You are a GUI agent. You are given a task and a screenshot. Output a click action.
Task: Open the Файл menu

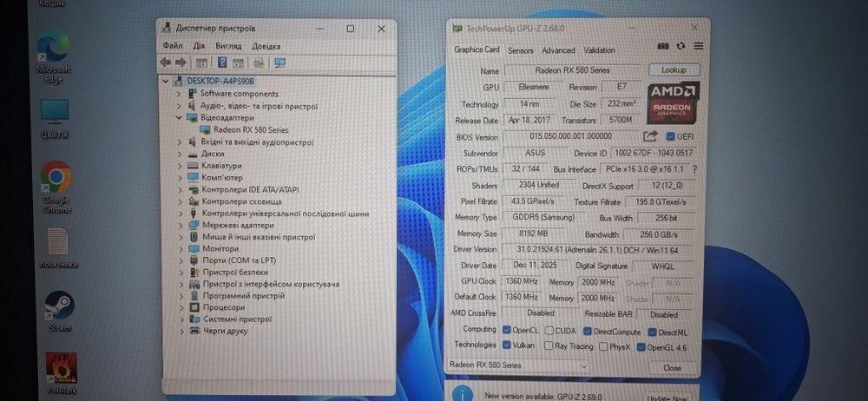tap(173, 46)
